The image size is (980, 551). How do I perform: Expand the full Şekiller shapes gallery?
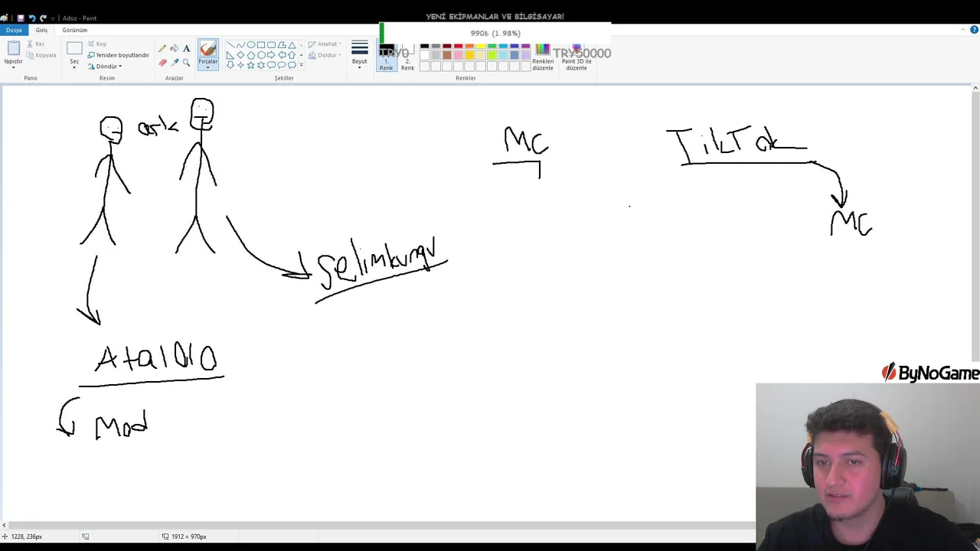click(301, 65)
